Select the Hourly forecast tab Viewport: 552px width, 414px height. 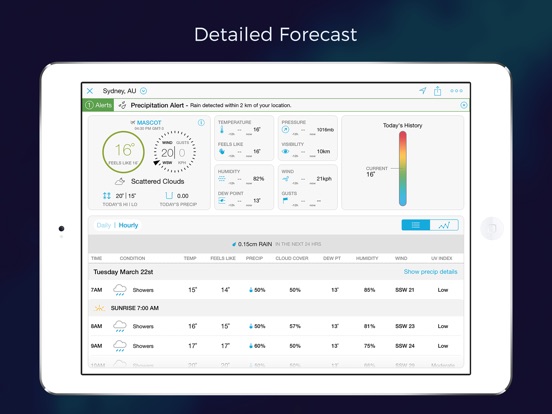(128, 225)
